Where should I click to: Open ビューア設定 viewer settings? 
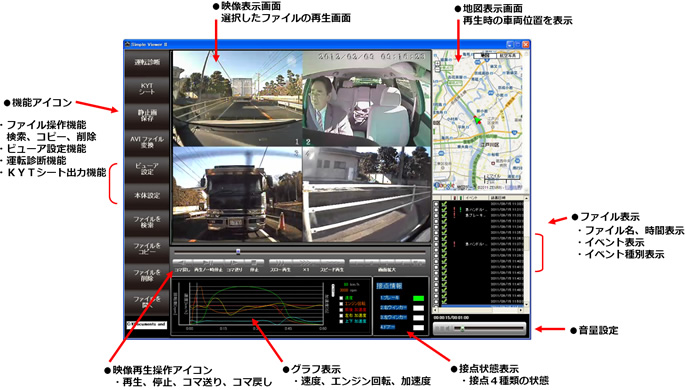click(x=147, y=169)
